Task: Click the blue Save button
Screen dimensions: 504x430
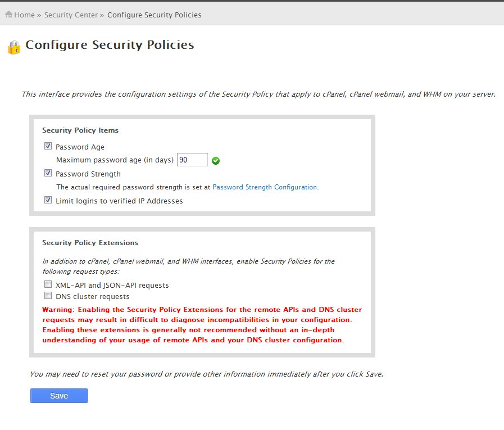Action: (59, 396)
